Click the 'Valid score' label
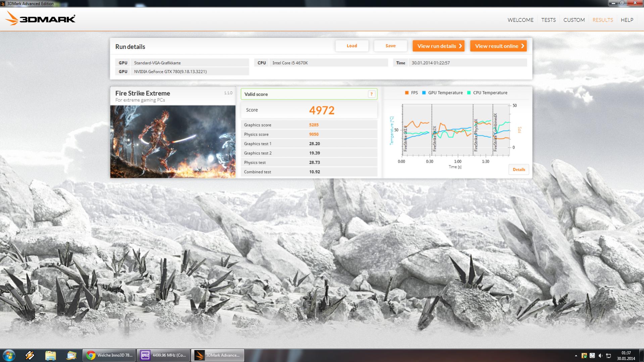The image size is (644, 362). (x=256, y=94)
